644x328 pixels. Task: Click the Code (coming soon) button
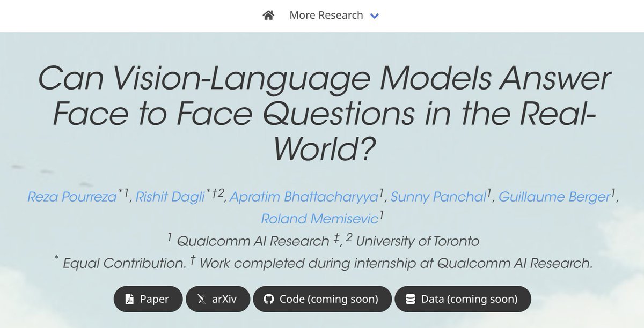coord(322,299)
